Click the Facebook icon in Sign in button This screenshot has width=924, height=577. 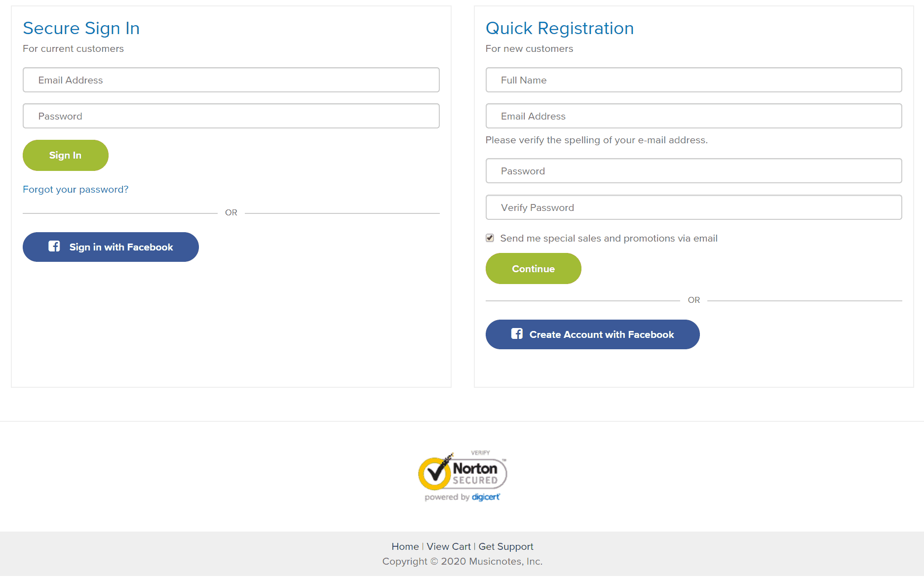pos(54,246)
